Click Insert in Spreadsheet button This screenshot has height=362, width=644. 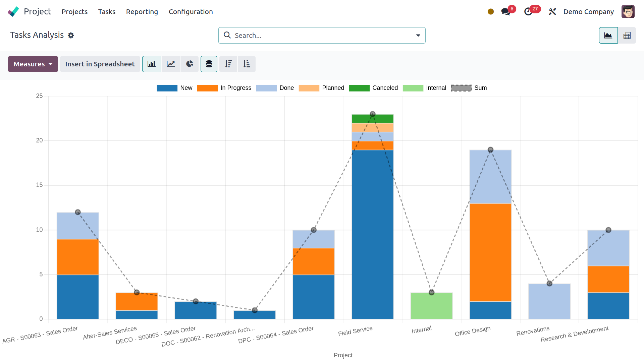pos(100,64)
